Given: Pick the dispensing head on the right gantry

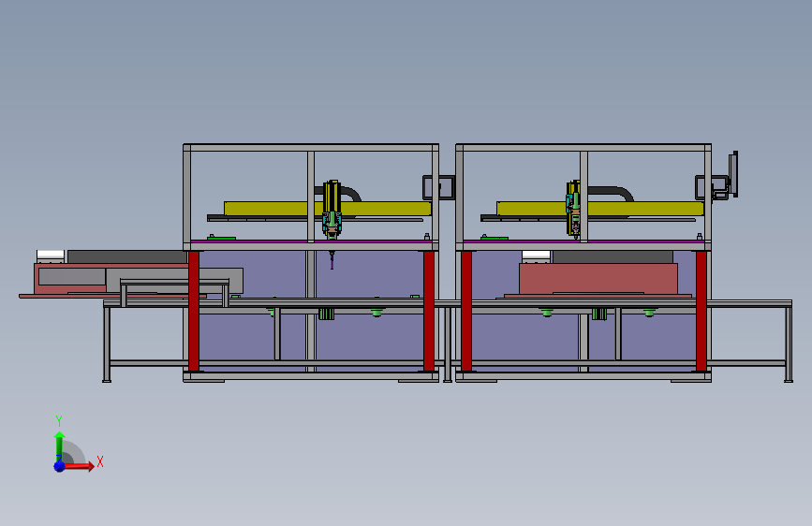Looking at the screenshot, I should point(573,208).
